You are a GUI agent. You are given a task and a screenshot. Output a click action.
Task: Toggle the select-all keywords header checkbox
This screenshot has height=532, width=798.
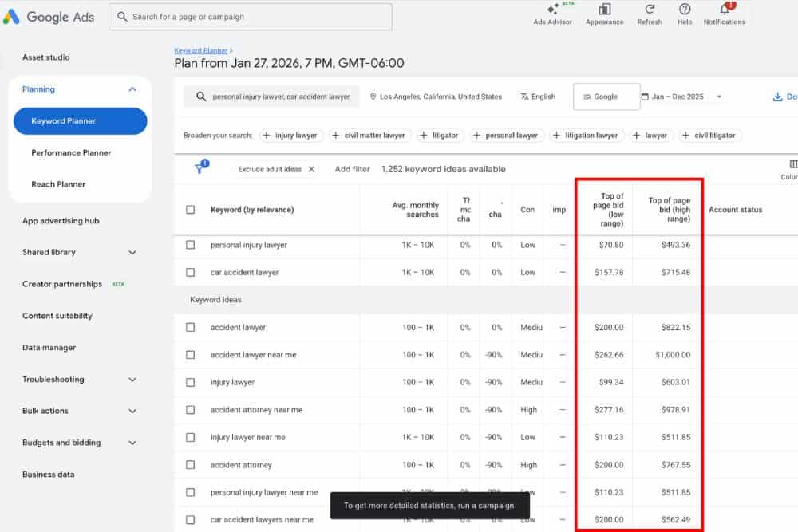[190, 210]
